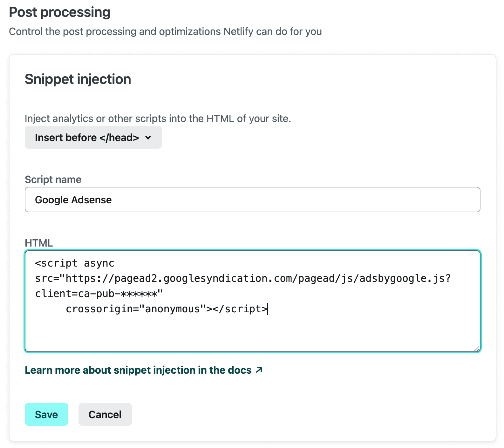Save the snippet injection
504x448 pixels.
pyautogui.click(x=46, y=414)
